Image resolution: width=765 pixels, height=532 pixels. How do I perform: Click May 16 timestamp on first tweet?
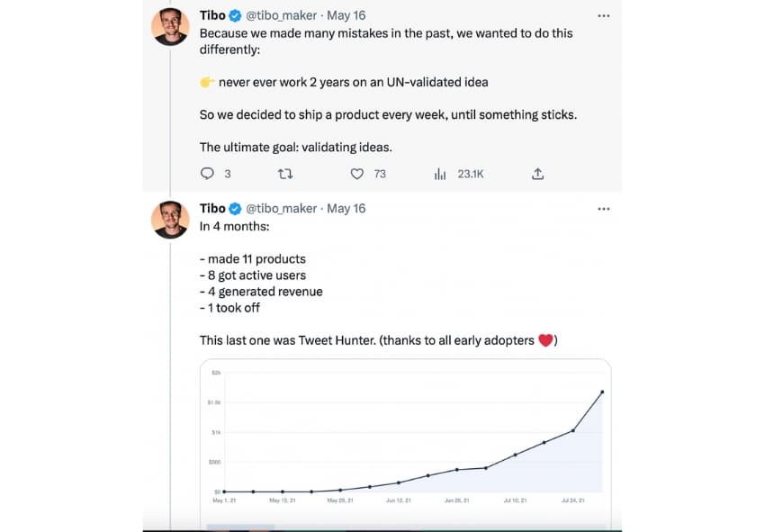point(346,15)
